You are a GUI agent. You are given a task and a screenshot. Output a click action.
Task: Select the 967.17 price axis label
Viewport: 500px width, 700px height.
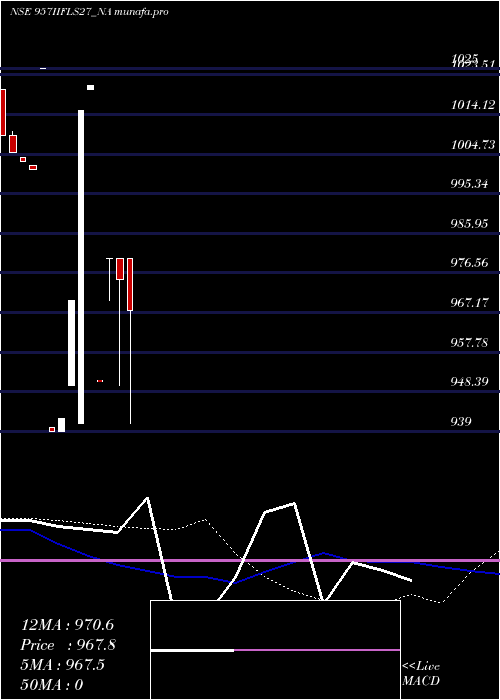click(469, 303)
